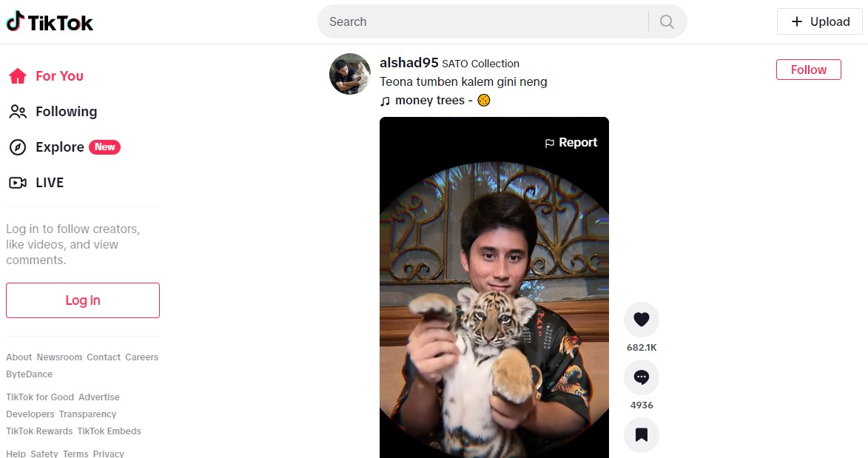Click the LIVE camera icon

(x=18, y=183)
